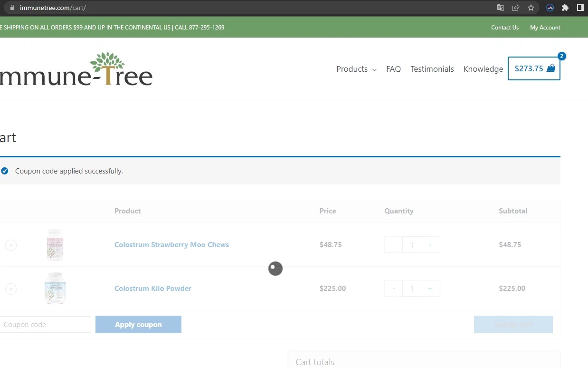Click the $48.75 price value
Screen dimensions: 588x367
tap(331, 245)
